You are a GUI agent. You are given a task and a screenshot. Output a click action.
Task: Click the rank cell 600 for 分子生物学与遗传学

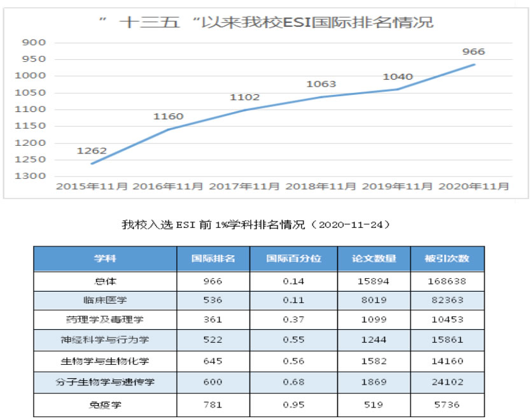213,382
